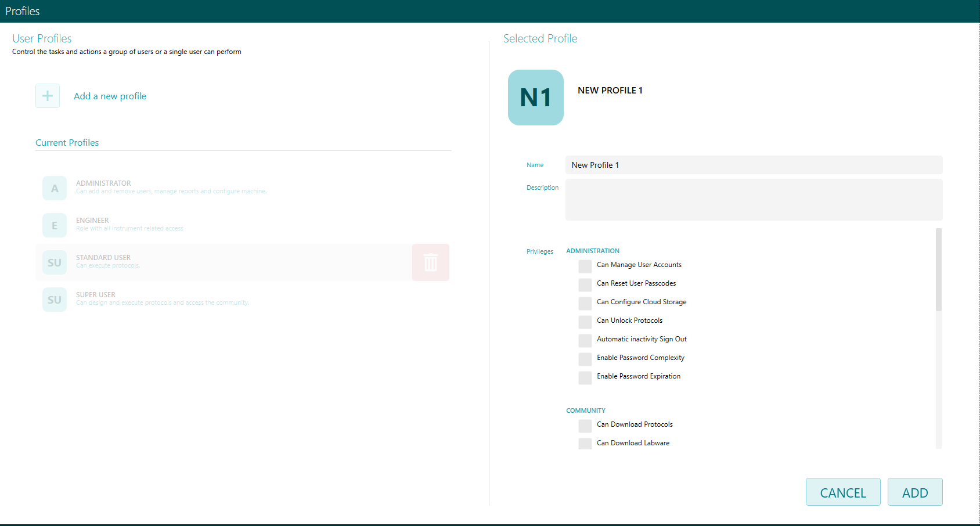Enable Password Complexity checkbox

pyautogui.click(x=585, y=359)
